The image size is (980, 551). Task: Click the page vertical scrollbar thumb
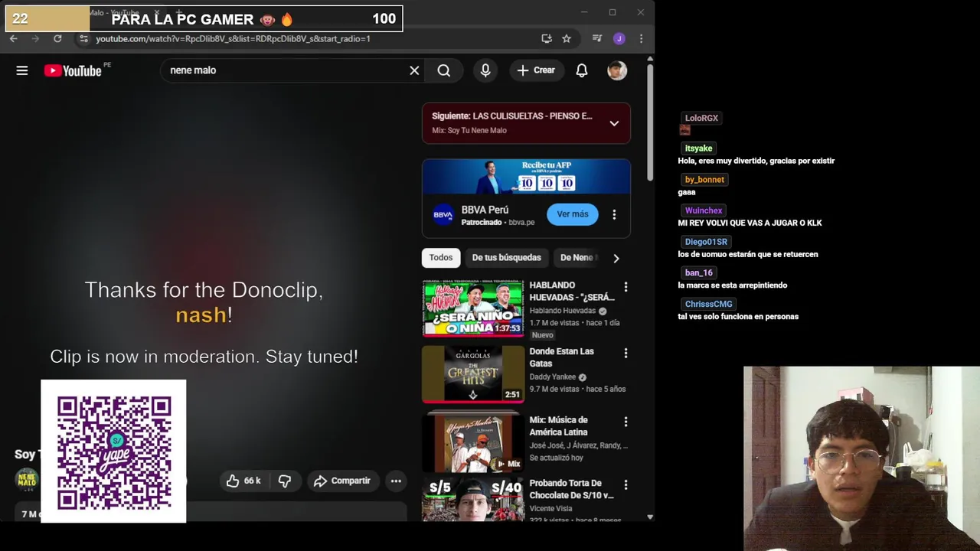650,122
